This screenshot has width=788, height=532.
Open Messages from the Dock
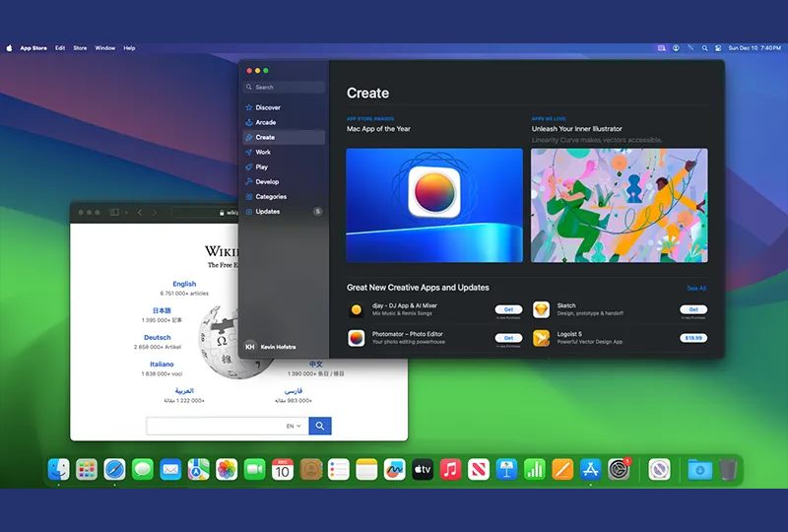click(143, 470)
